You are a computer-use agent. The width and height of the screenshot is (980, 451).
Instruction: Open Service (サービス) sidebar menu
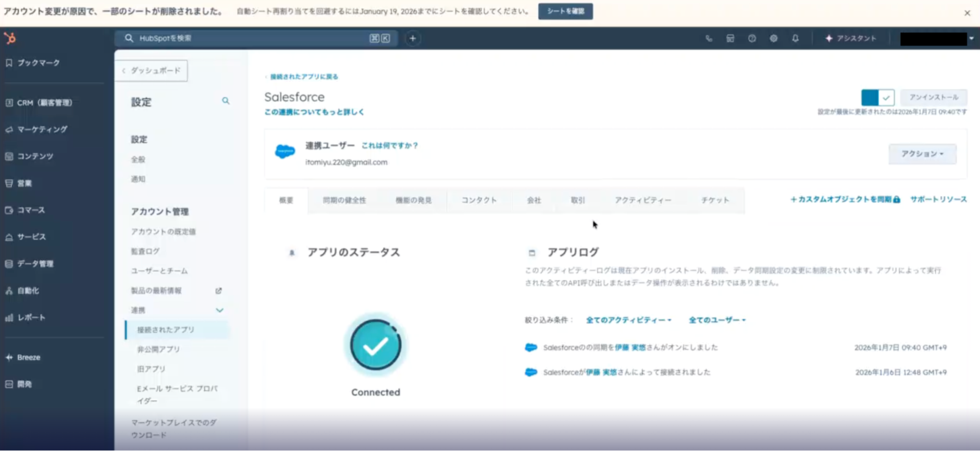[25, 237]
